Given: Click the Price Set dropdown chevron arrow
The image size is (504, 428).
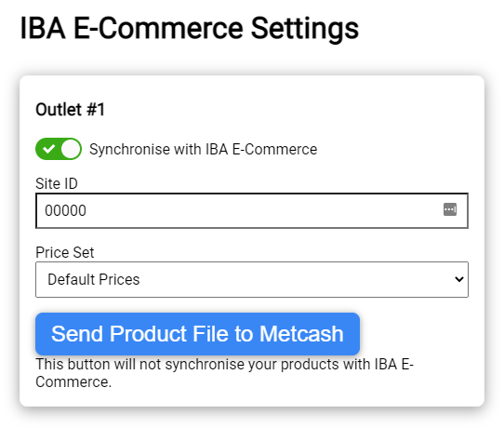Looking at the screenshot, I should coord(459,279).
